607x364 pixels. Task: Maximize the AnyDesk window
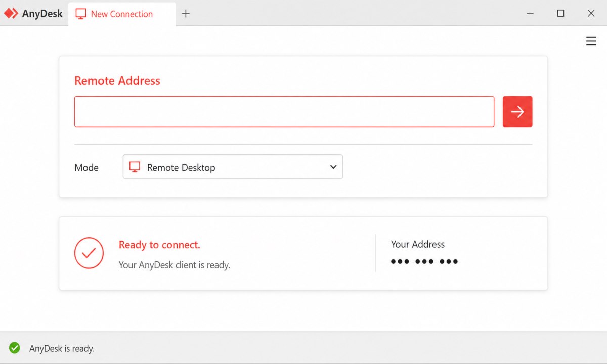pyautogui.click(x=560, y=14)
